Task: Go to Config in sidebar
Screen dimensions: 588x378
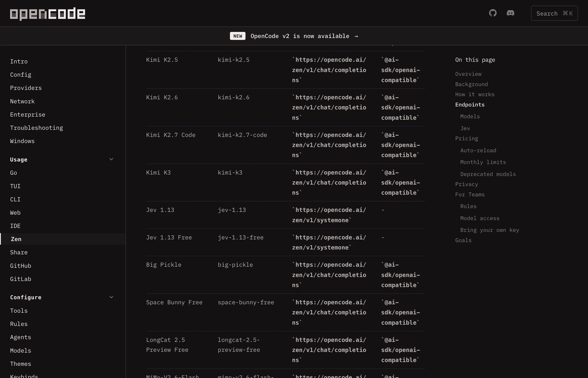Action: pyautogui.click(x=21, y=75)
